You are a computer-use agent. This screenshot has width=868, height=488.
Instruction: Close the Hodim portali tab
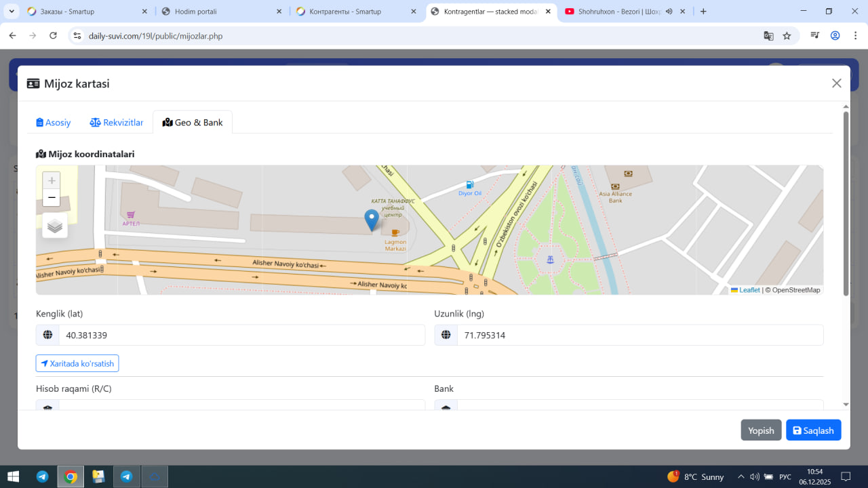tap(279, 12)
